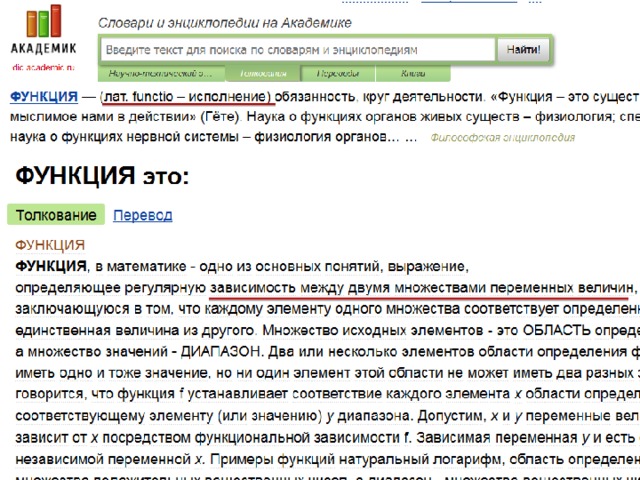Open the dic.academic.ru link under logo
This screenshot has width=640, height=480.
pos(44,67)
